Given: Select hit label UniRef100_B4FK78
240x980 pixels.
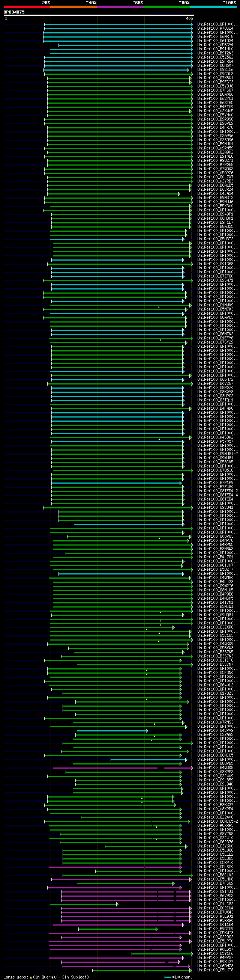Looking at the screenshot, I should (215, 127).
